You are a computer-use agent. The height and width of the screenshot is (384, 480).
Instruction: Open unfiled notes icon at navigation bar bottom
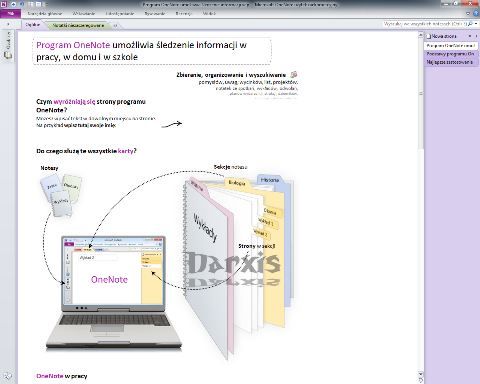click(x=7, y=376)
